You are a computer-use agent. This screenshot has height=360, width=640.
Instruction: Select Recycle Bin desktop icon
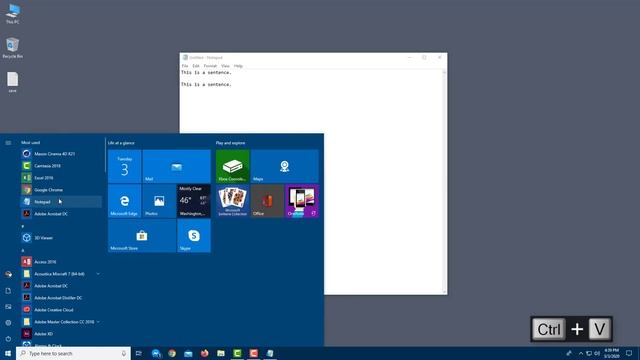tap(13, 48)
